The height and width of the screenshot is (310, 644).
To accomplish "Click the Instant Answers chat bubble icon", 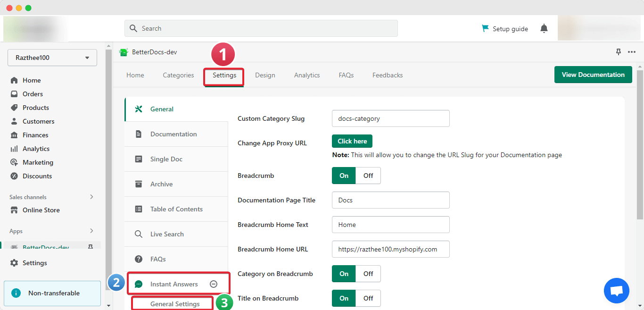I will click(x=139, y=284).
